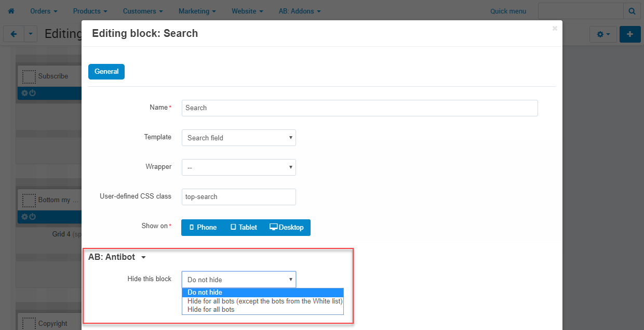Open Subscribe block's gear settings icon
644x330 pixels.
tap(24, 93)
